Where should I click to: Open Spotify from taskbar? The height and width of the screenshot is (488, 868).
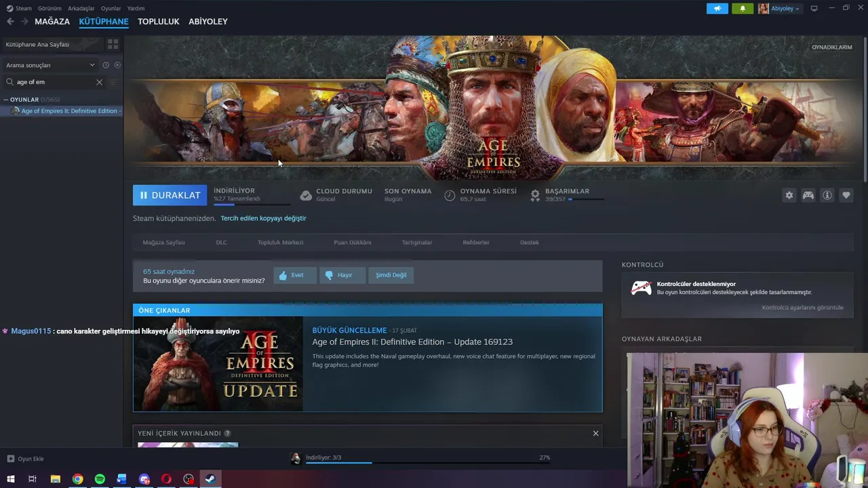pyautogui.click(x=100, y=479)
